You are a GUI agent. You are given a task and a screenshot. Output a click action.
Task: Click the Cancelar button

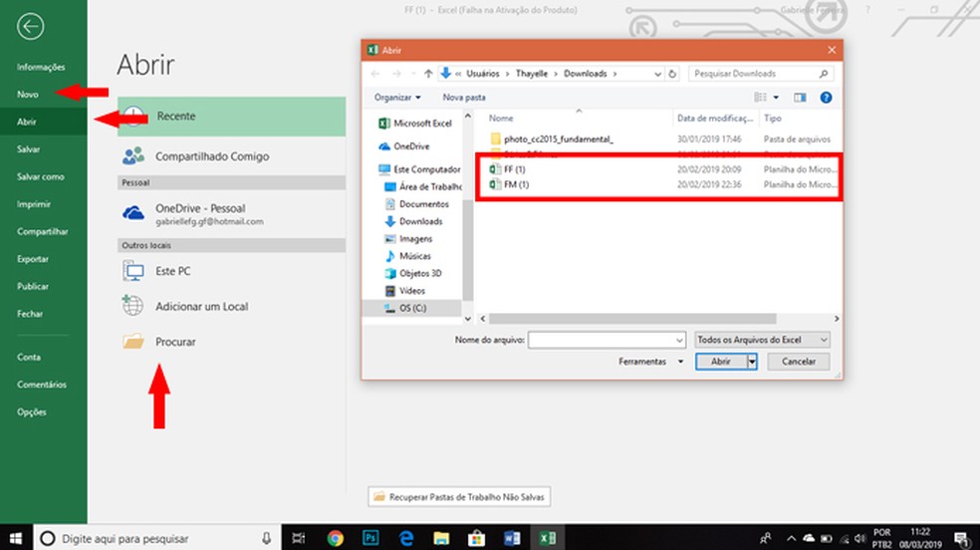click(x=799, y=362)
